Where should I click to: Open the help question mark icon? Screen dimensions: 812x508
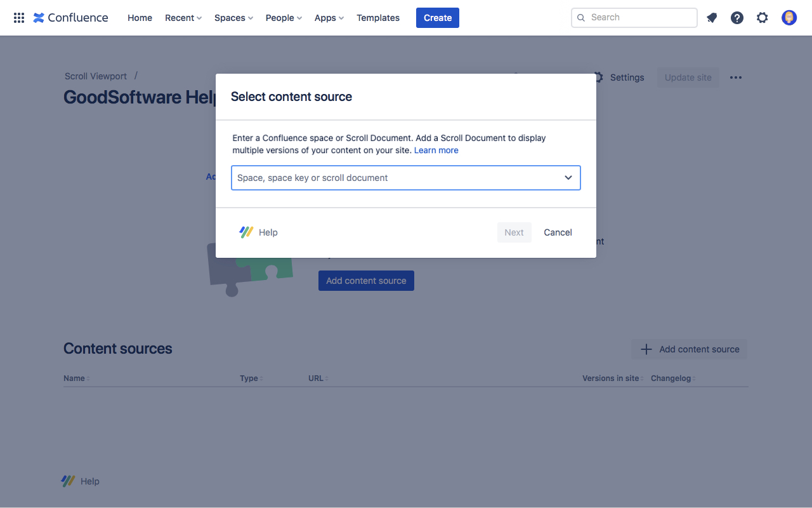737,18
